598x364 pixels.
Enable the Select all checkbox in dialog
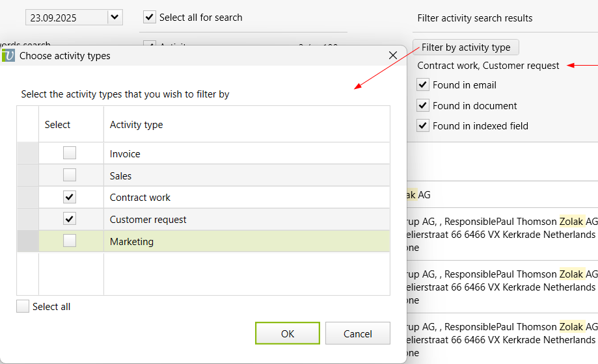tap(23, 306)
